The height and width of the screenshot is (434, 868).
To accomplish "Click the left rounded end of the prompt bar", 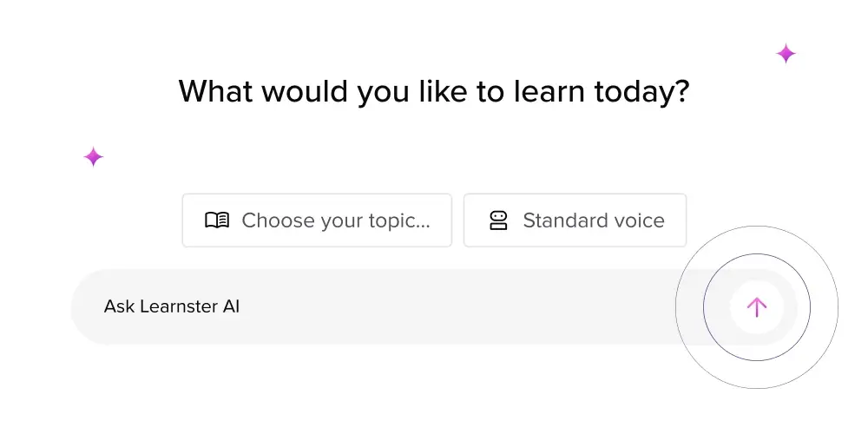I will pos(83,306).
